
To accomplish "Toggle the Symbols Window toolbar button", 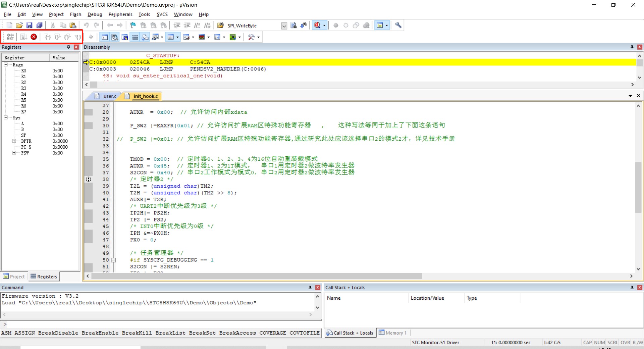I will click(x=125, y=37).
